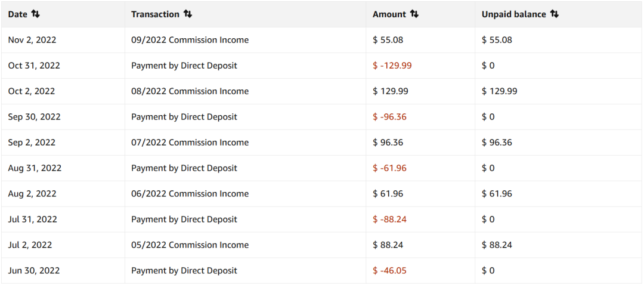This screenshot has width=644, height=284.
Task: Click the Transaction column sort icon
Action: [188, 14]
